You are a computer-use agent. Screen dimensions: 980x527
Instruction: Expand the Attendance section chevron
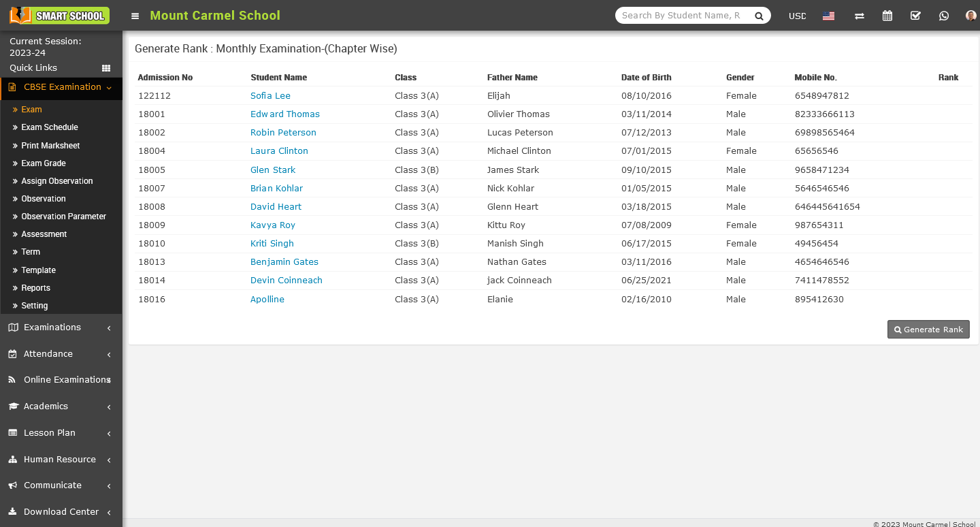[107, 354]
